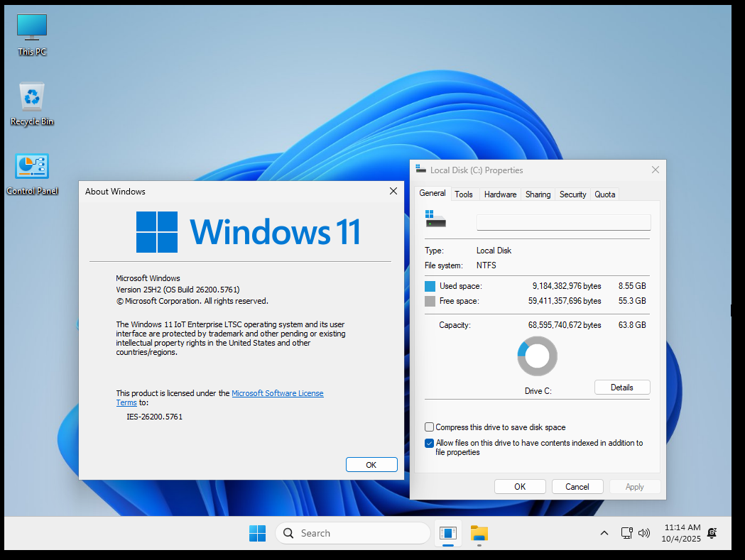Open the Windows Start button
The width and height of the screenshot is (745, 560).
[258, 533]
